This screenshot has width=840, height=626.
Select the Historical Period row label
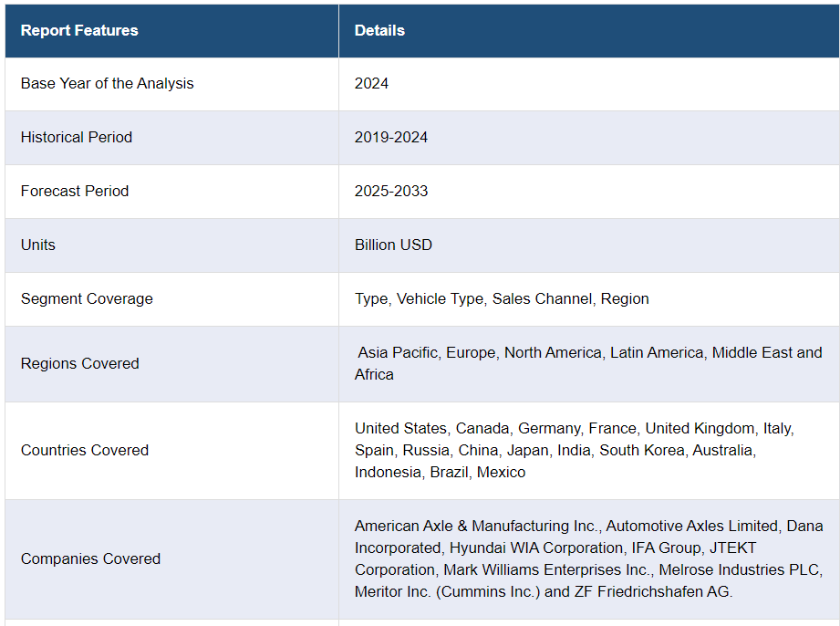coord(76,137)
